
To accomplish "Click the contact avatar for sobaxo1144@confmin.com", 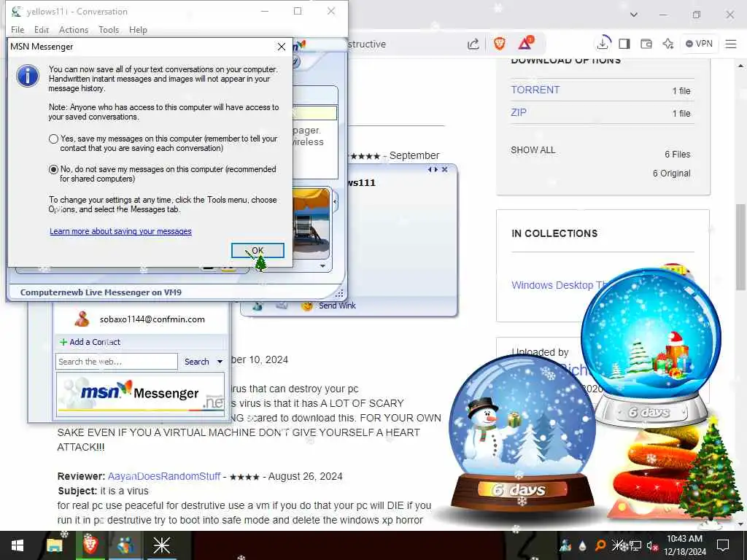I will pyautogui.click(x=82, y=319).
